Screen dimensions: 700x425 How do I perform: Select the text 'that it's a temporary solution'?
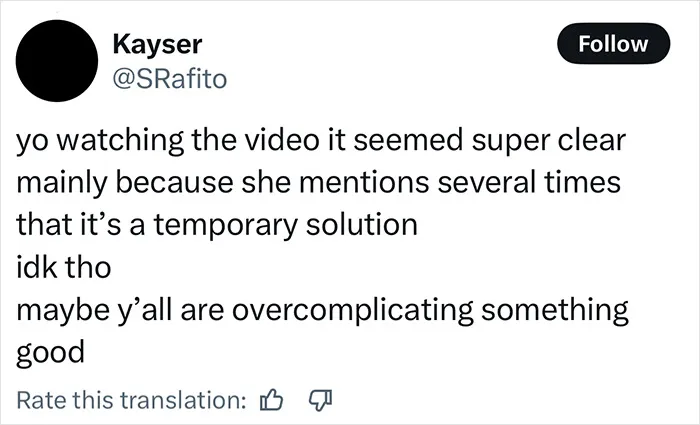pos(217,226)
